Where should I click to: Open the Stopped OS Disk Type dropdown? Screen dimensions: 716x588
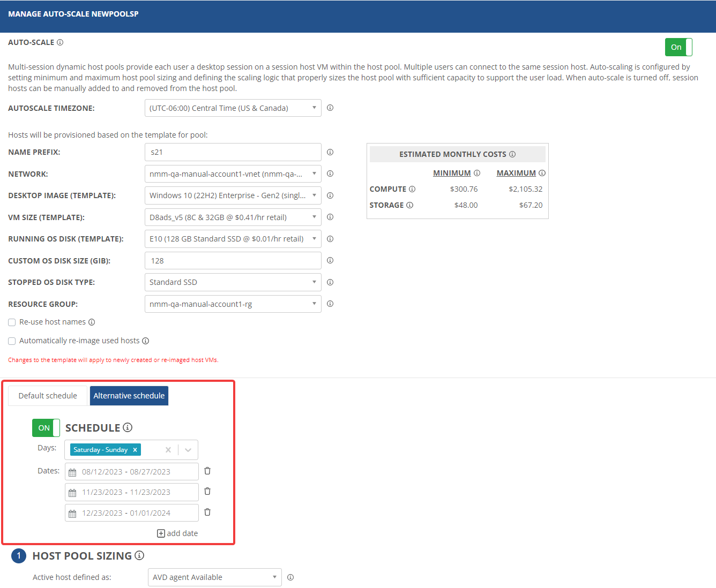(233, 282)
